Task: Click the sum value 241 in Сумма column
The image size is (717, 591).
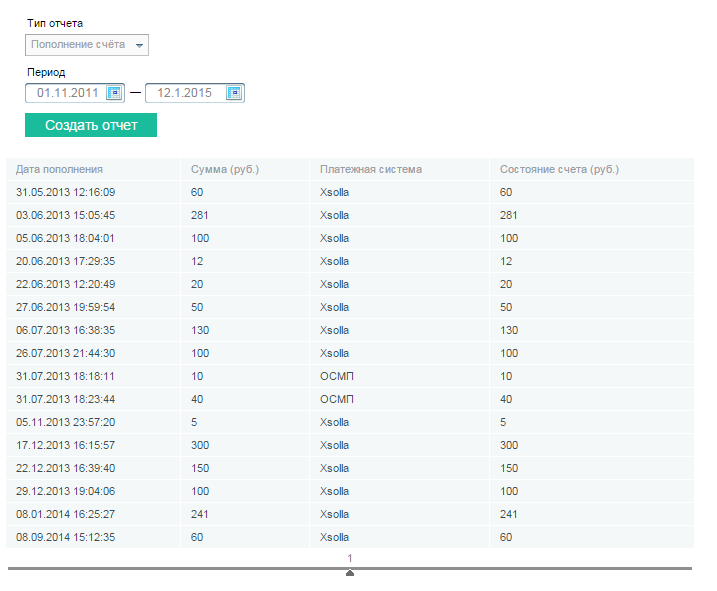Action: (x=199, y=514)
